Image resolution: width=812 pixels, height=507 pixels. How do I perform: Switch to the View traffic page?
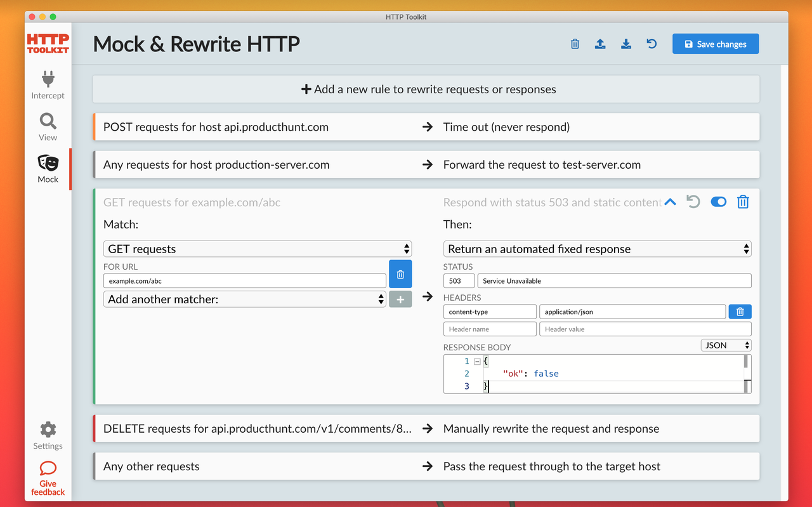[48, 125]
